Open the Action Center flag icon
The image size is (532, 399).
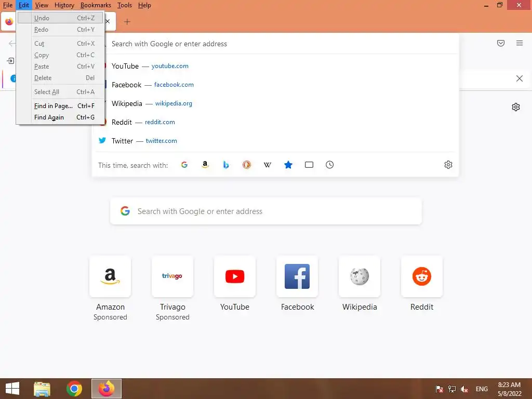[x=440, y=389]
